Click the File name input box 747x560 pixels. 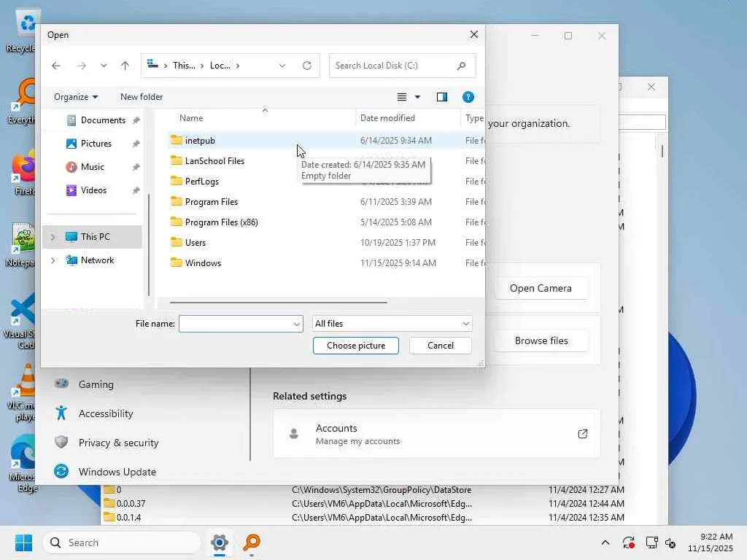(x=236, y=324)
